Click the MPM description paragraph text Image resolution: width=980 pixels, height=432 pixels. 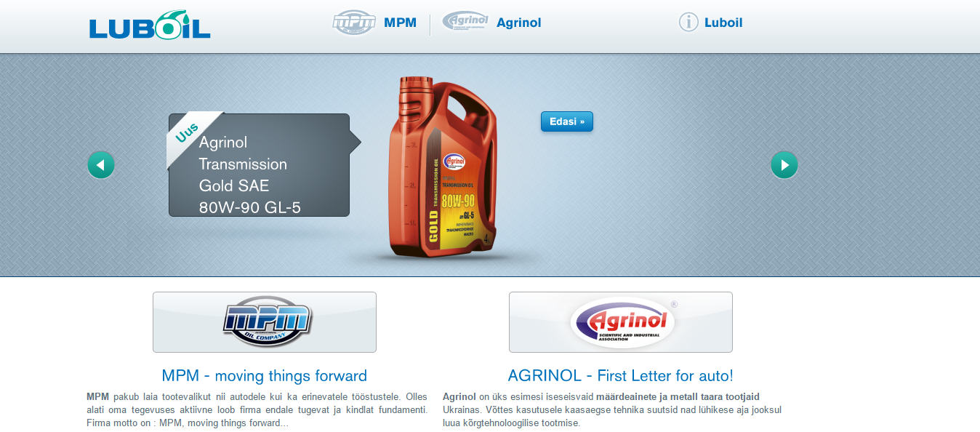pos(256,410)
